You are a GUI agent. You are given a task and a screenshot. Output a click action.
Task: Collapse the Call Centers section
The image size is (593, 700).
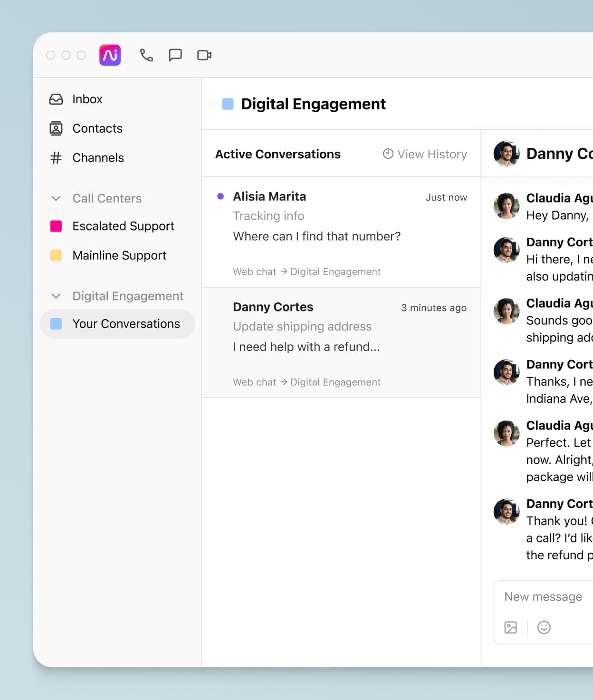pos(56,198)
